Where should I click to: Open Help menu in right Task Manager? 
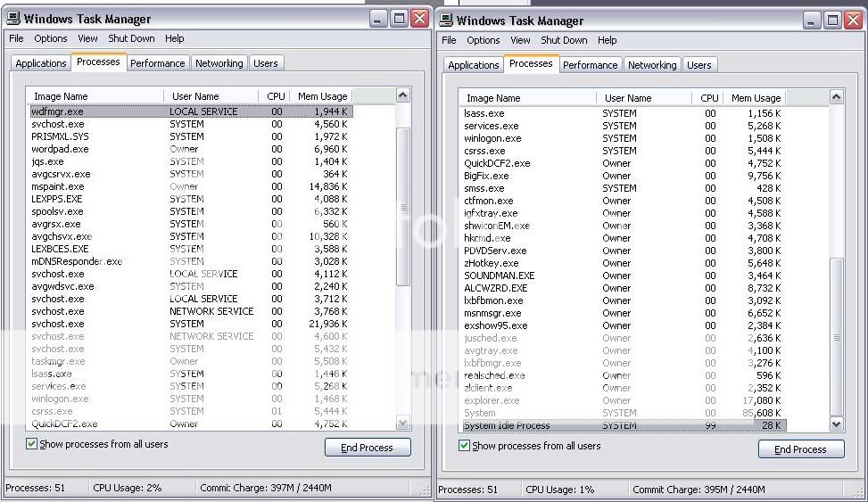click(608, 40)
